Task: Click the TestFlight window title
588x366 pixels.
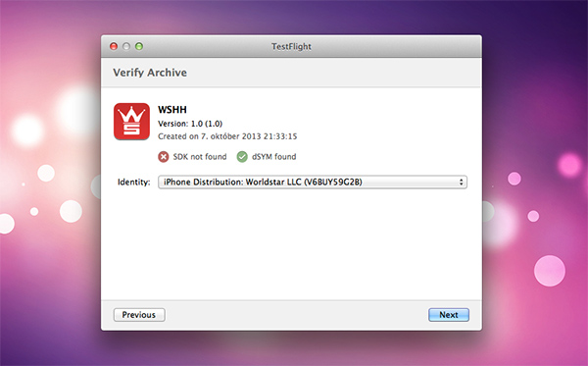Action: click(x=291, y=46)
